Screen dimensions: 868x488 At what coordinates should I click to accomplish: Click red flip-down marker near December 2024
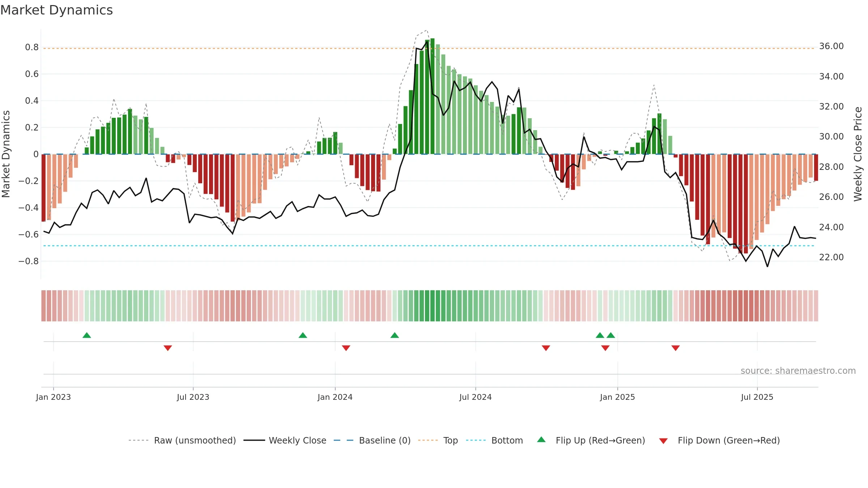[x=605, y=348]
